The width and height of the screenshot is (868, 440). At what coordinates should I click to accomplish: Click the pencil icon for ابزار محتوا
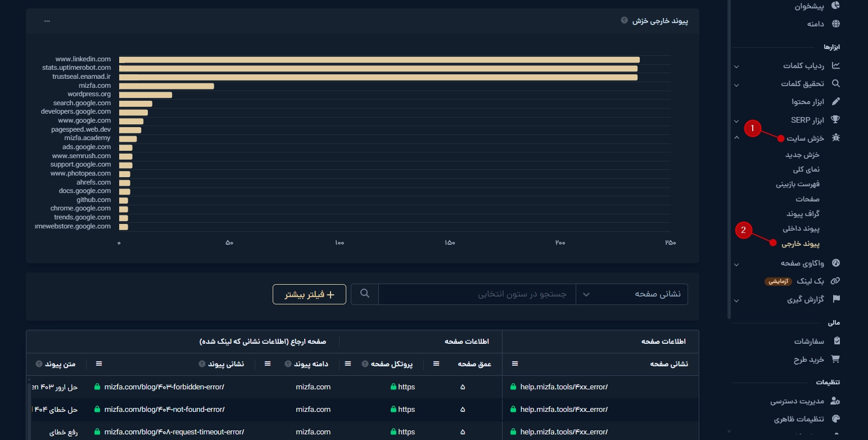[x=835, y=101]
